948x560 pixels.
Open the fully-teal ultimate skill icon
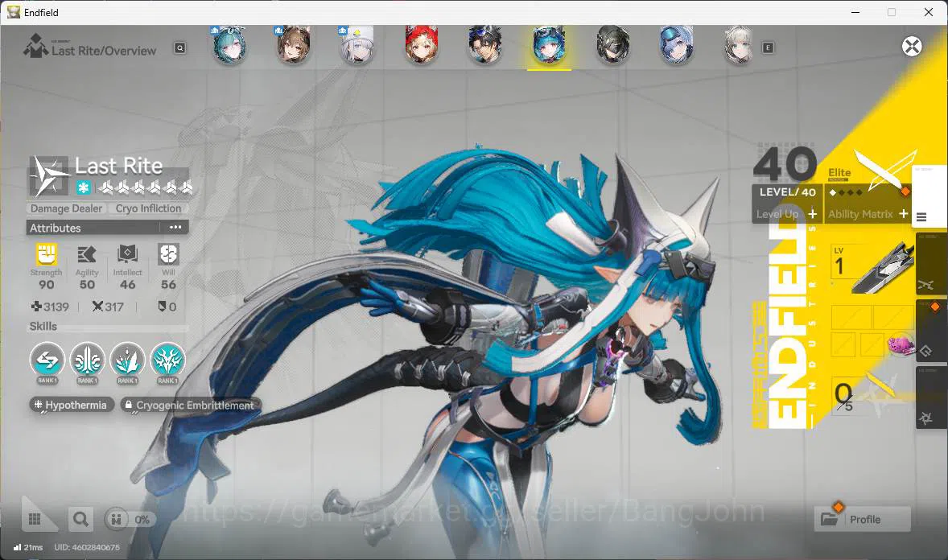(x=168, y=361)
